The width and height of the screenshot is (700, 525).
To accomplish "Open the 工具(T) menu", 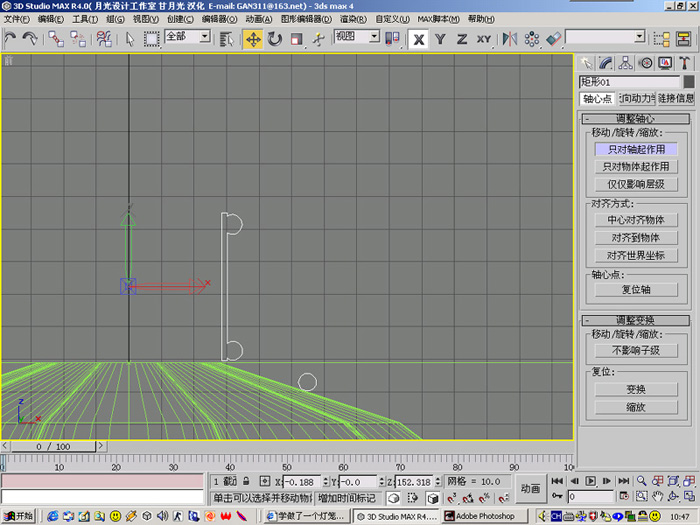I will [x=85, y=19].
